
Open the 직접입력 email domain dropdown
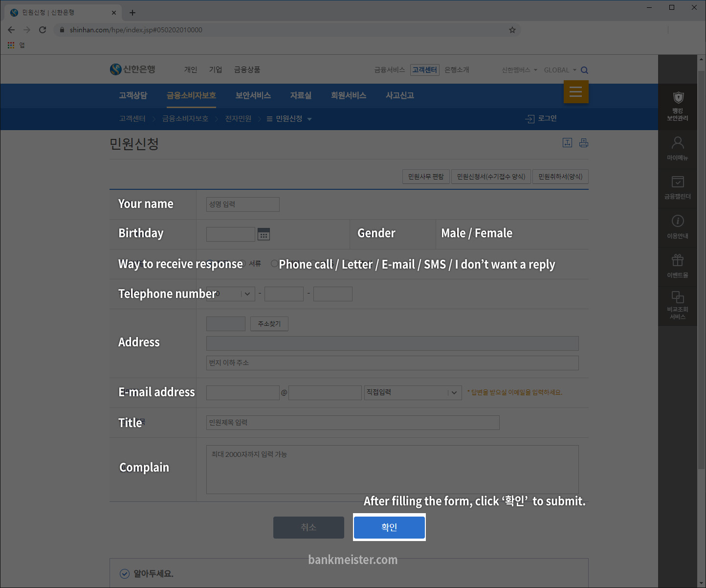pos(413,392)
